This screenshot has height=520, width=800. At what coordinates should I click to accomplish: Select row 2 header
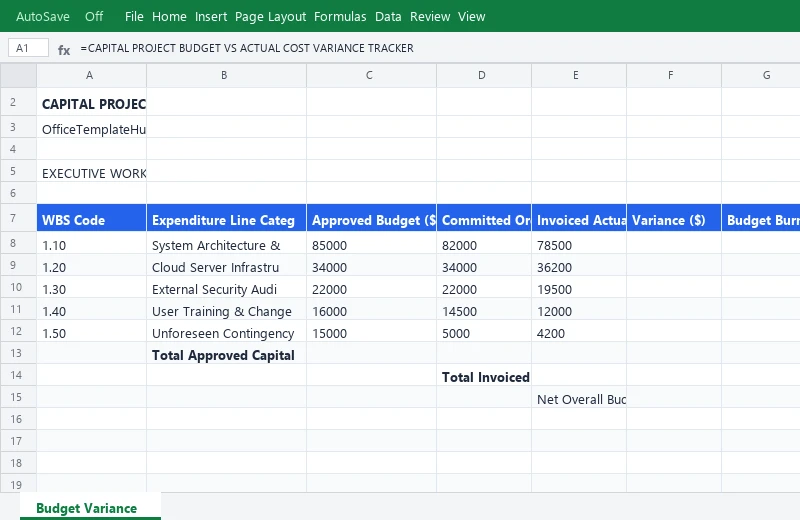(18, 102)
